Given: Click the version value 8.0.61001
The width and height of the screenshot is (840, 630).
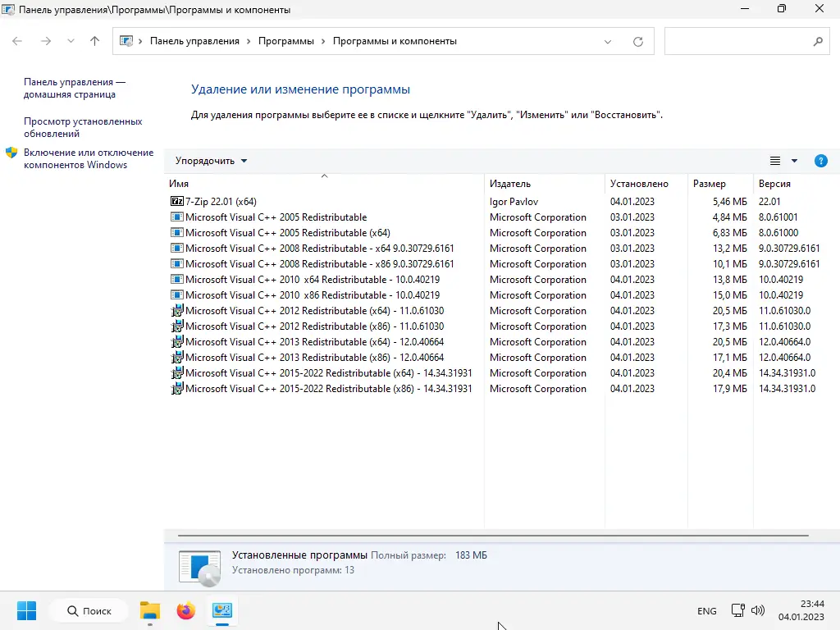Looking at the screenshot, I should click(778, 217).
